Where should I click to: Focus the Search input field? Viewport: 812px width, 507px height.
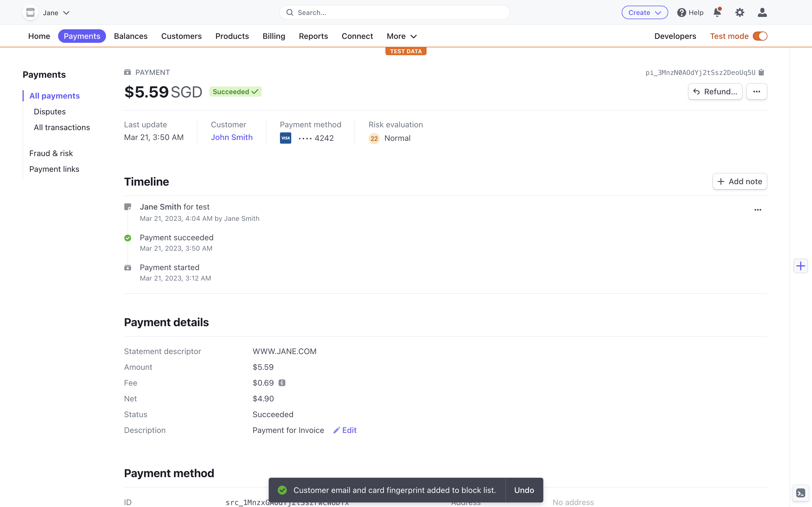[x=394, y=12]
